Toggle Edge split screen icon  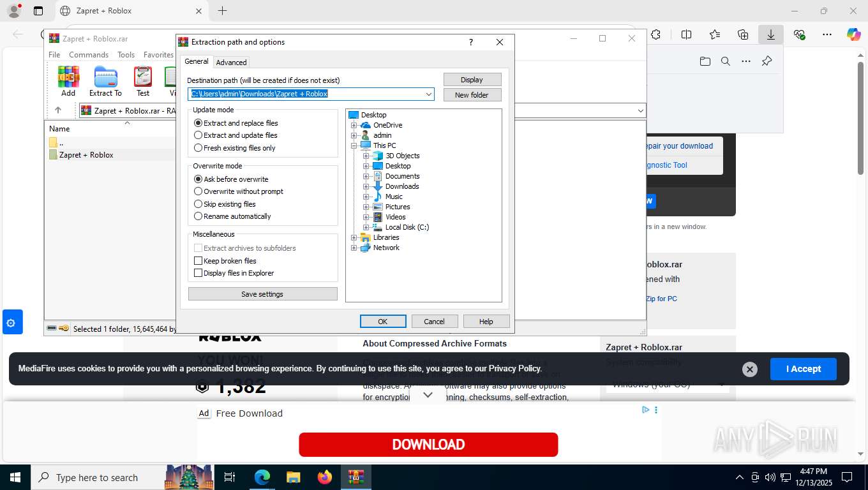[686, 35]
